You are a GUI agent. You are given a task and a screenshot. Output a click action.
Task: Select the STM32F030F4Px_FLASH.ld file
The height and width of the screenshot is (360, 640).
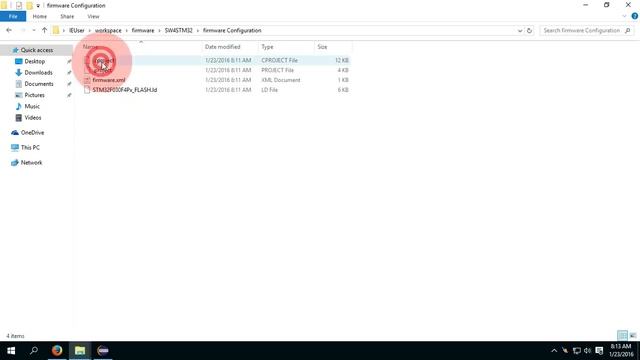124,90
